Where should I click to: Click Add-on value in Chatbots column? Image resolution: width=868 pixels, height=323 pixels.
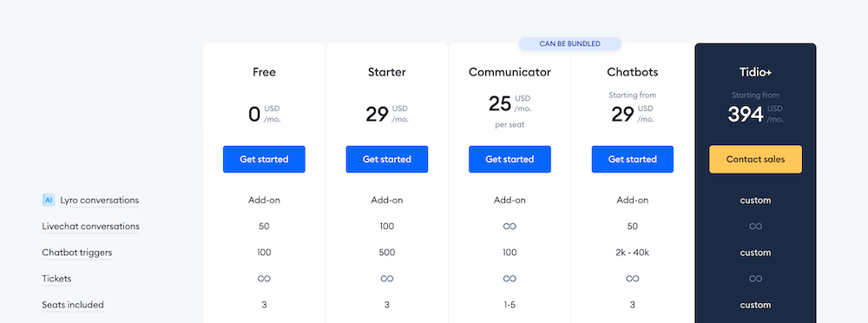pyautogui.click(x=633, y=200)
